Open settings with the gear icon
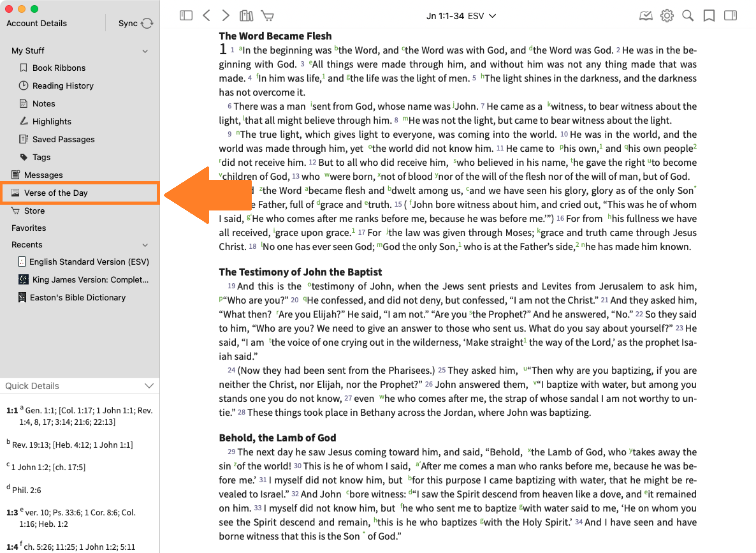The height and width of the screenshot is (553, 756). pos(667,16)
